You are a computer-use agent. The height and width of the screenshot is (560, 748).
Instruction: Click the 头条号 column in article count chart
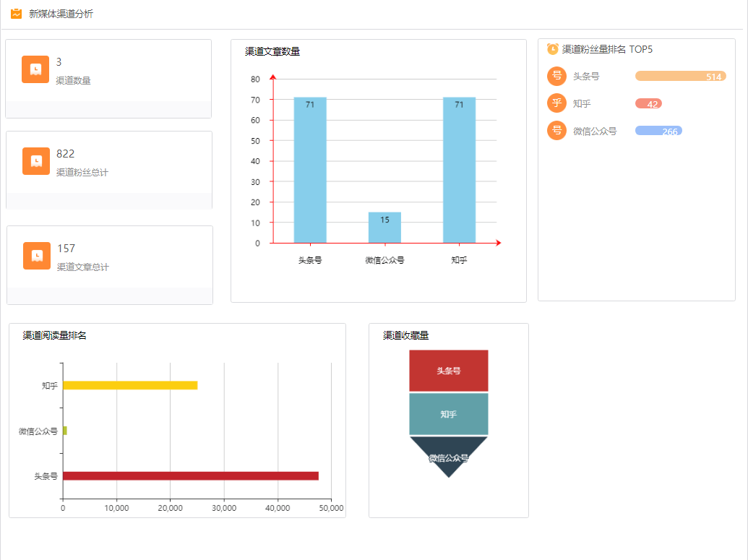click(x=310, y=170)
